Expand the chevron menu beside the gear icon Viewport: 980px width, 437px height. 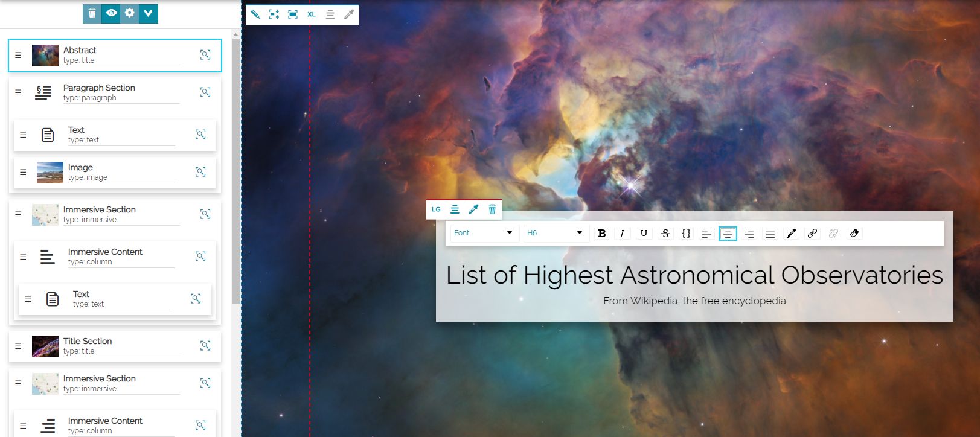[x=149, y=13]
